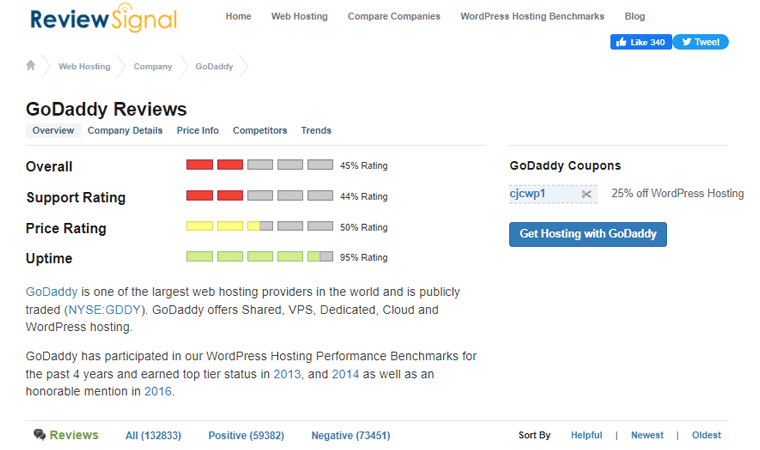Click the GoDaddy Reviews heading
The height and width of the screenshot is (450, 760).
[x=106, y=109]
